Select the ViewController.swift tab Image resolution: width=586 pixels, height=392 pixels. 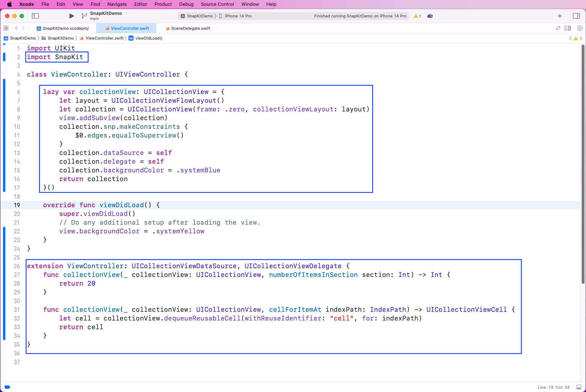coord(127,28)
